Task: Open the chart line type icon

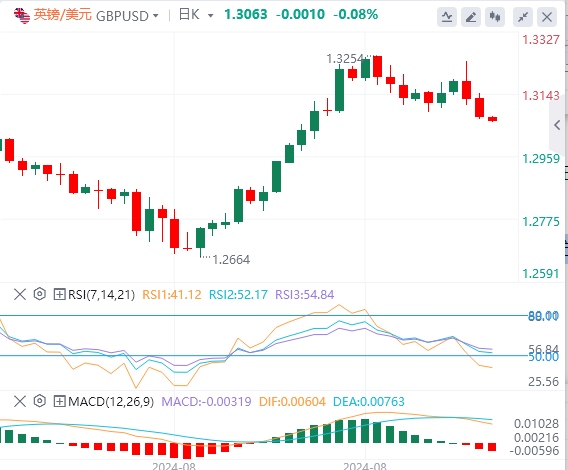Action: click(x=447, y=17)
